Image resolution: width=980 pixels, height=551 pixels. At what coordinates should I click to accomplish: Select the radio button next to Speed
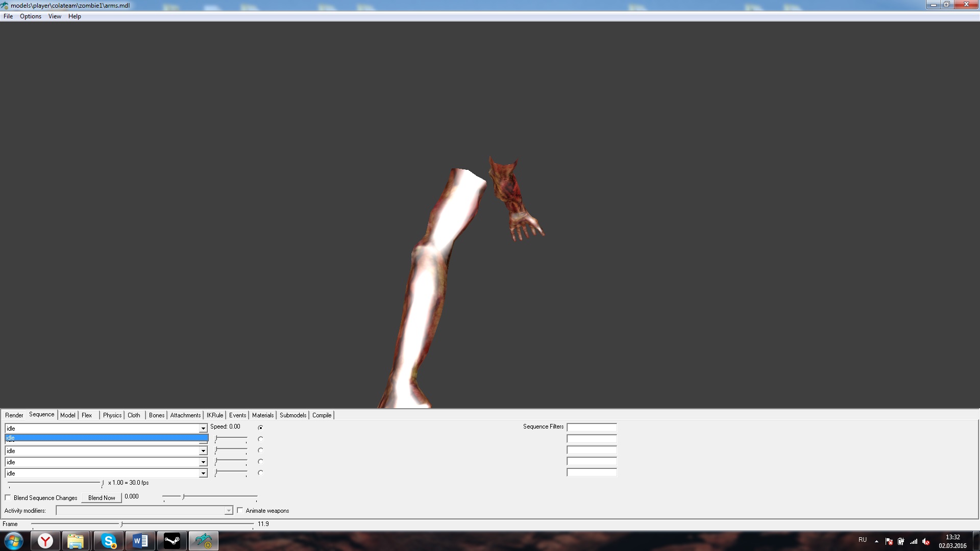(x=260, y=428)
